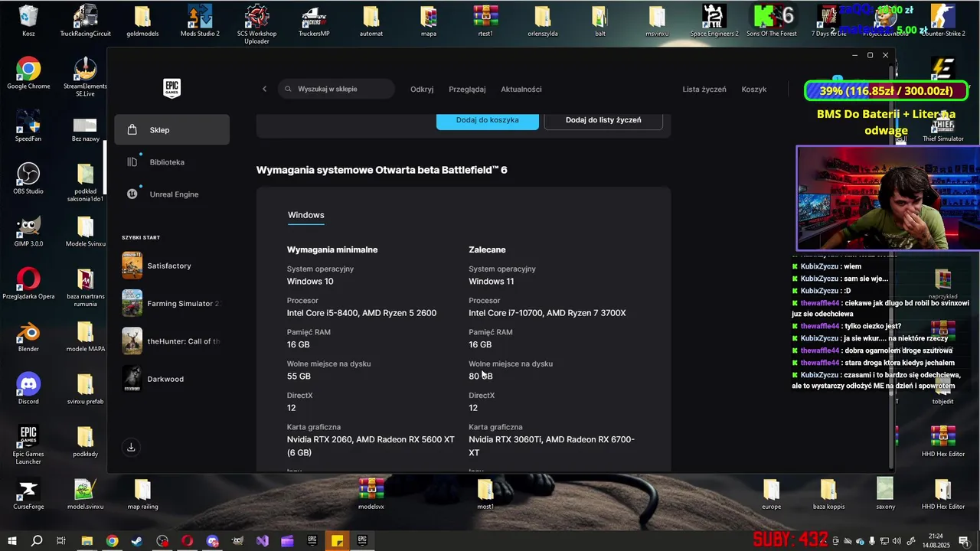The width and height of the screenshot is (980, 551).
Task: Go back with the launcher back arrow
Action: point(265,89)
